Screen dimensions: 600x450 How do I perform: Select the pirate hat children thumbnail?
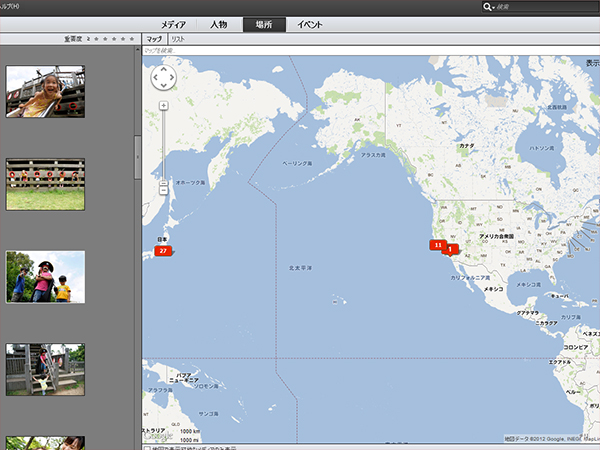[x=46, y=277]
